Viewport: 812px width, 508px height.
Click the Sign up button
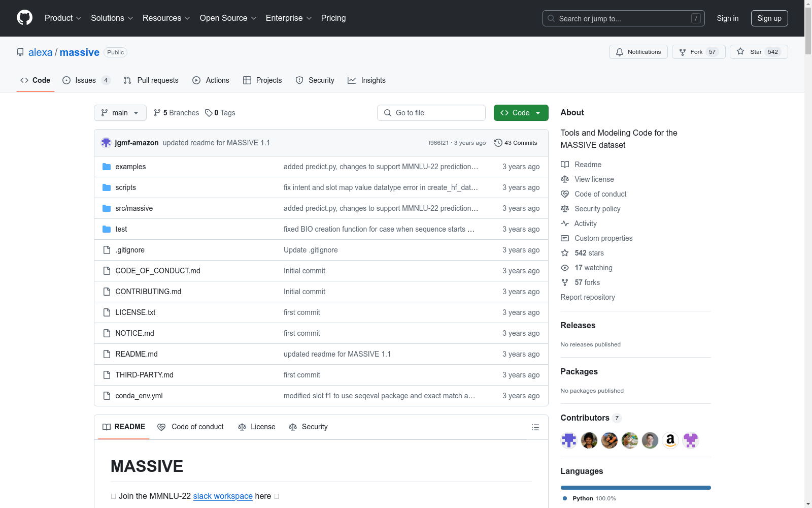click(x=769, y=18)
